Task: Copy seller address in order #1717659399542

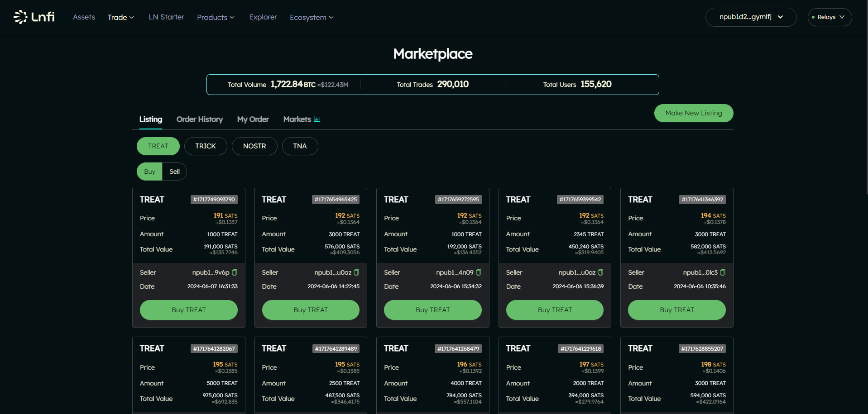Action: (x=600, y=272)
